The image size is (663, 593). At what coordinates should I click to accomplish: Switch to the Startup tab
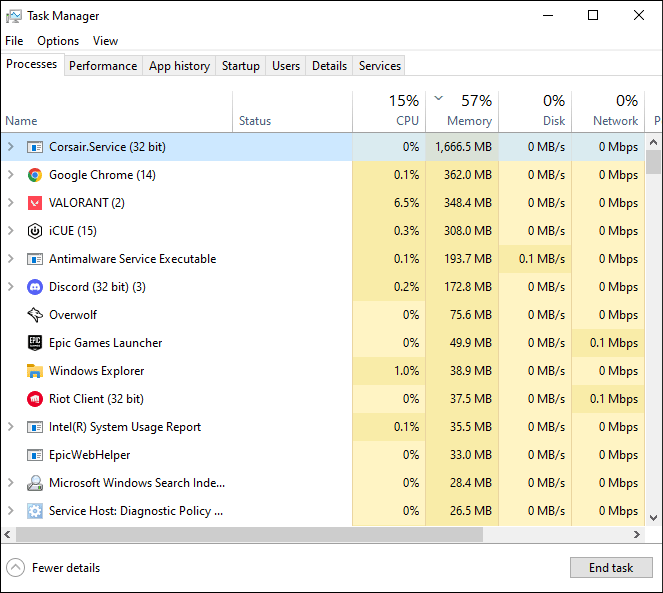(x=241, y=66)
